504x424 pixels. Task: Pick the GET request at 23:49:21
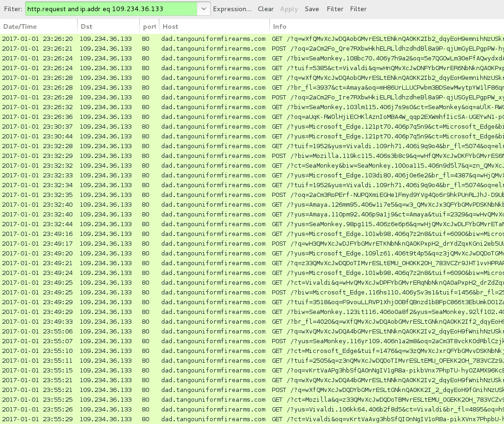point(252,263)
